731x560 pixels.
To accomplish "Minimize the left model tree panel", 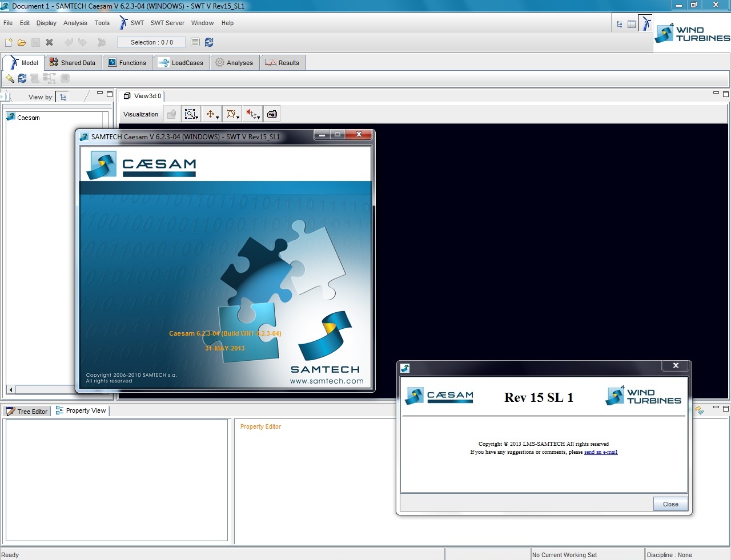I will (x=100, y=93).
